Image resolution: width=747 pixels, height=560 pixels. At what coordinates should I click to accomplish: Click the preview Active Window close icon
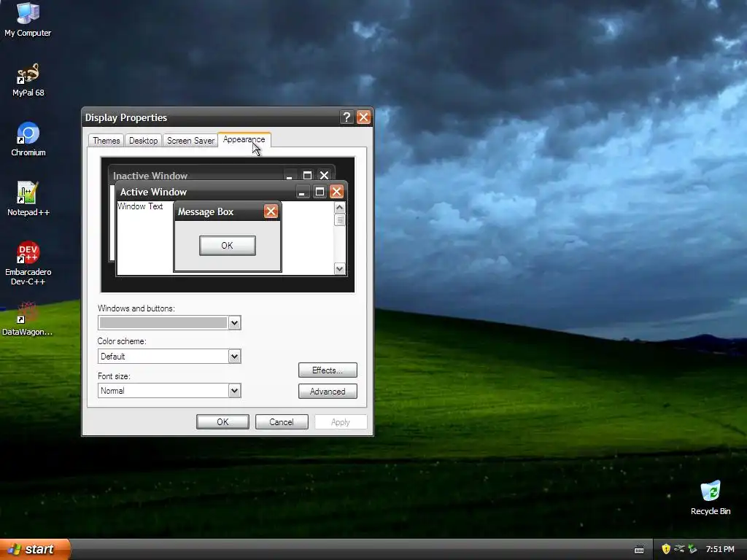[x=336, y=192]
